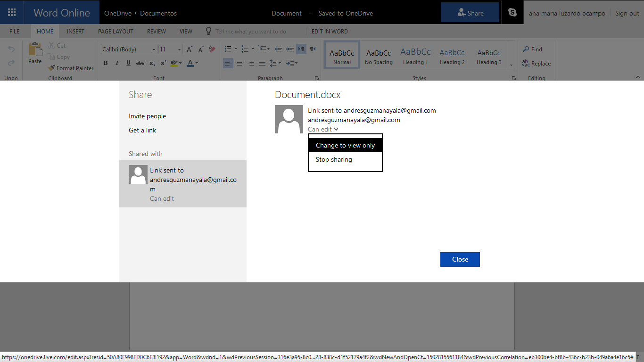Select Change to view only option

pos(345,145)
